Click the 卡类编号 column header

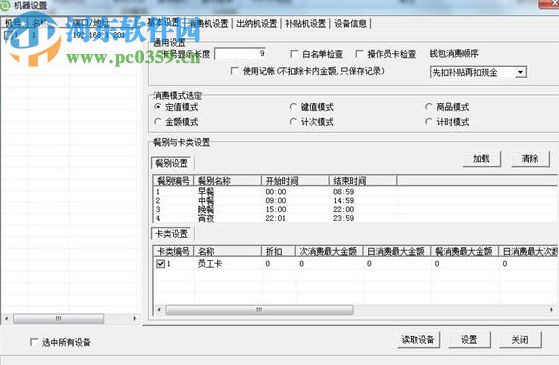[x=173, y=251]
